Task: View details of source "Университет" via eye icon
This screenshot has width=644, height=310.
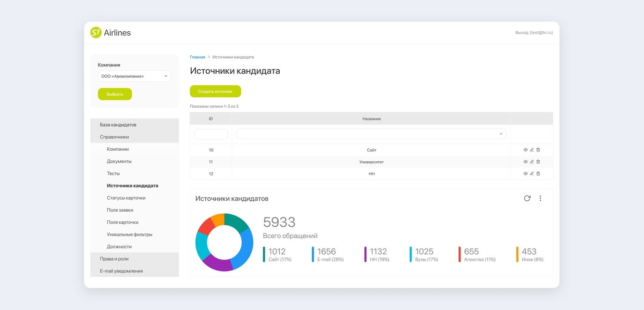Action: tap(525, 161)
